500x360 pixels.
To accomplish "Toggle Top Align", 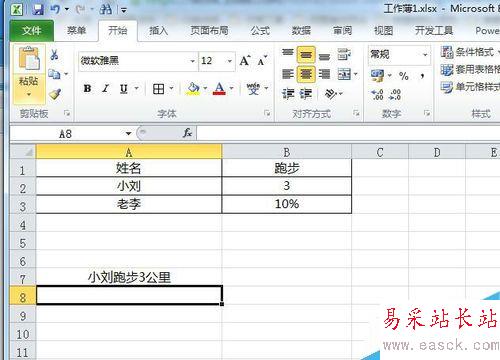I will (288, 54).
